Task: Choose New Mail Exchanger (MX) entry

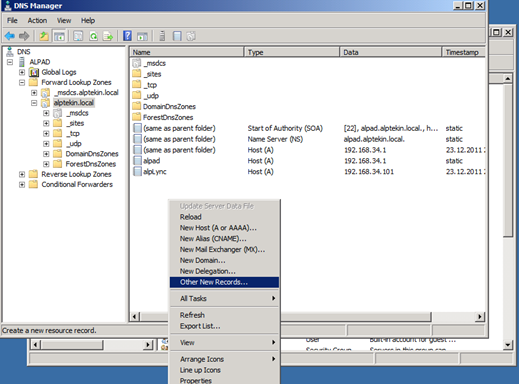Action: [x=224, y=249]
